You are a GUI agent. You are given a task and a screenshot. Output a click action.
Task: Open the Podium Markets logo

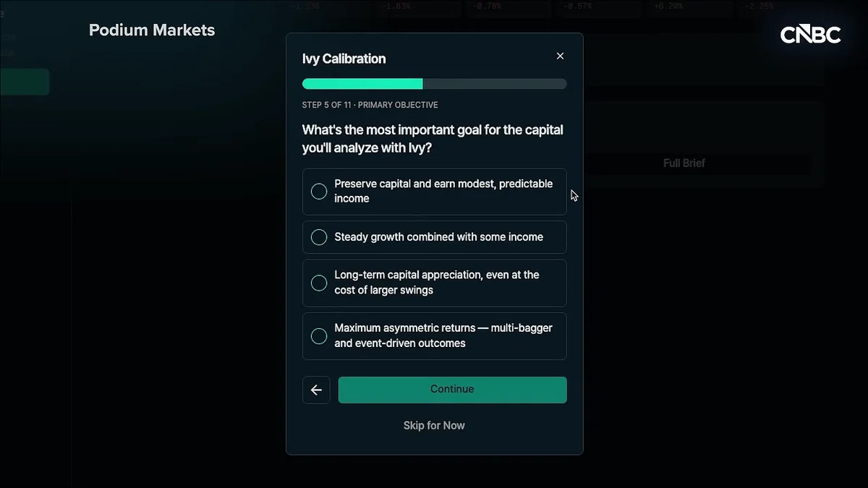tap(152, 30)
